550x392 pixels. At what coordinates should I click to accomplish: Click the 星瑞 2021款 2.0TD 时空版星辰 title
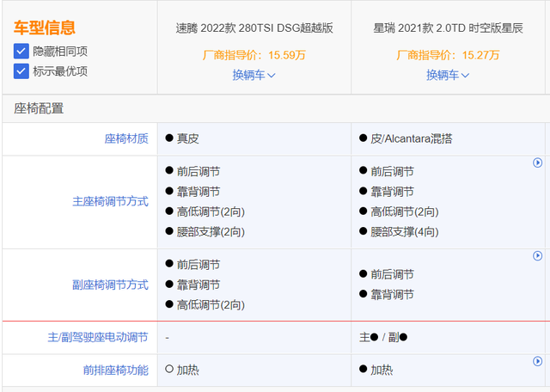click(448, 28)
